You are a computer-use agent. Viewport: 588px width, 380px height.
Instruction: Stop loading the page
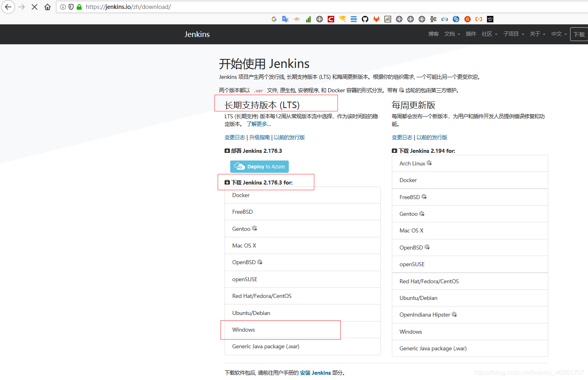pyautogui.click(x=35, y=7)
